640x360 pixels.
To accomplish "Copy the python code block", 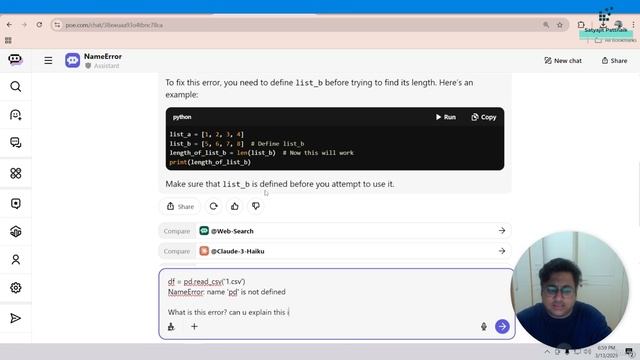I will tap(484, 117).
